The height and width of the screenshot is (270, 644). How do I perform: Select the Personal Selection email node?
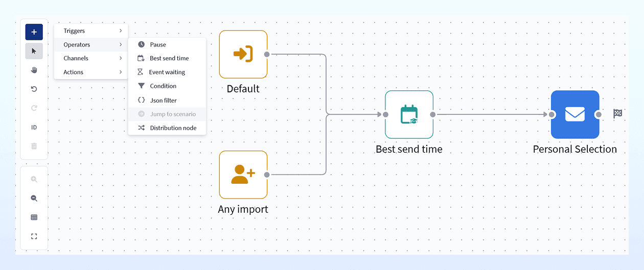coord(575,114)
